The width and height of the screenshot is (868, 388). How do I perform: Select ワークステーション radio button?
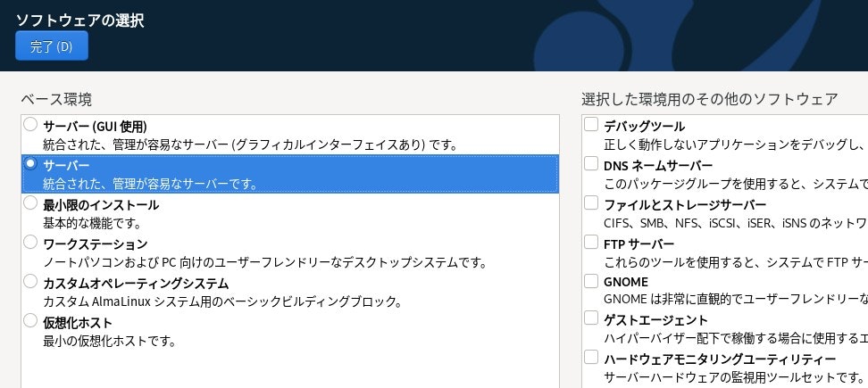[x=30, y=243]
